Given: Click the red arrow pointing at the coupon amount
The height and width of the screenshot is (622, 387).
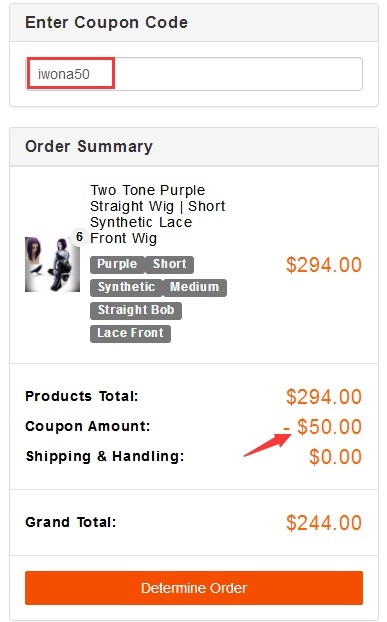Looking at the screenshot, I should tap(268, 445).
